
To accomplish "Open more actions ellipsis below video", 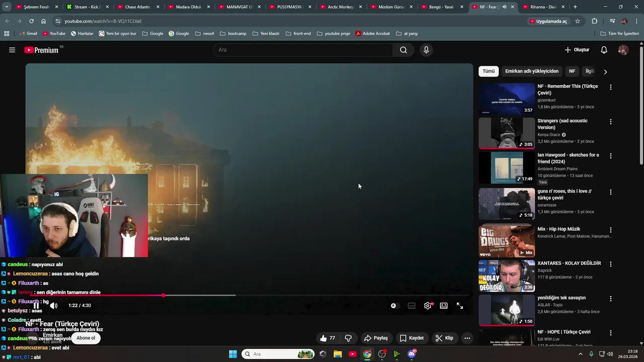I will click(467, 338).
